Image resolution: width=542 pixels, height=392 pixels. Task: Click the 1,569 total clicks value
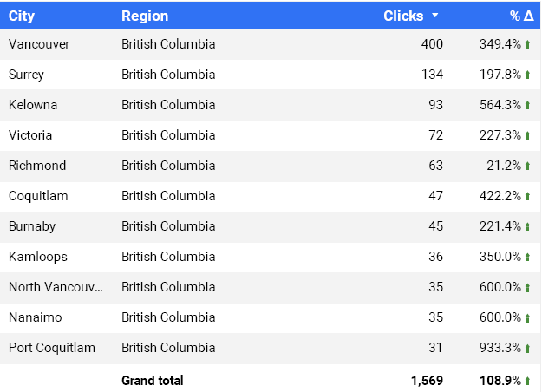pos(427,381)
